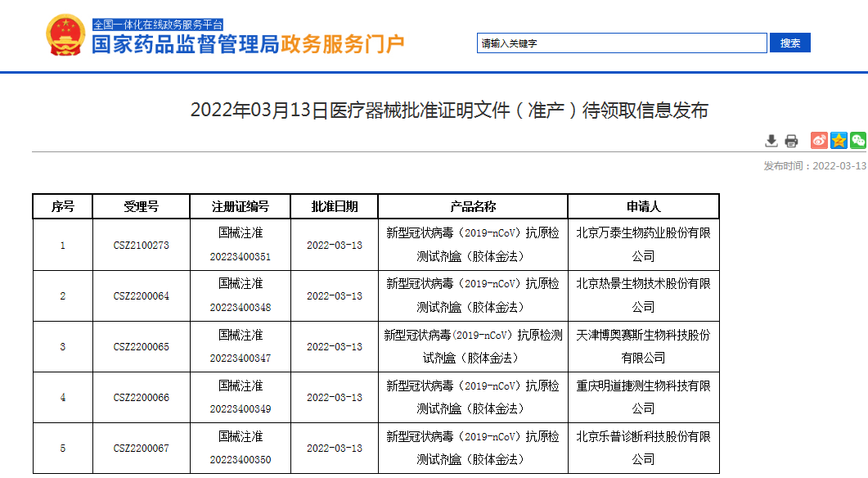
Task: Click approval date in row CSZ2200065
Action: (x=335, y=347)
